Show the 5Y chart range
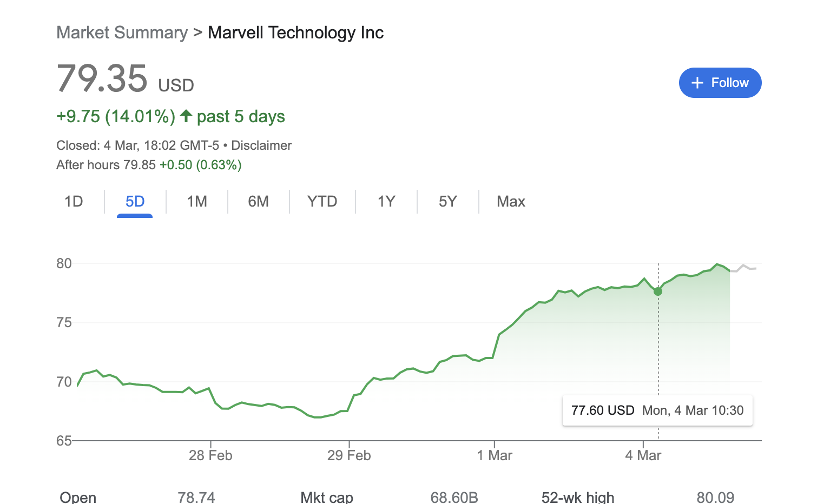 click(x=447, y=202)
